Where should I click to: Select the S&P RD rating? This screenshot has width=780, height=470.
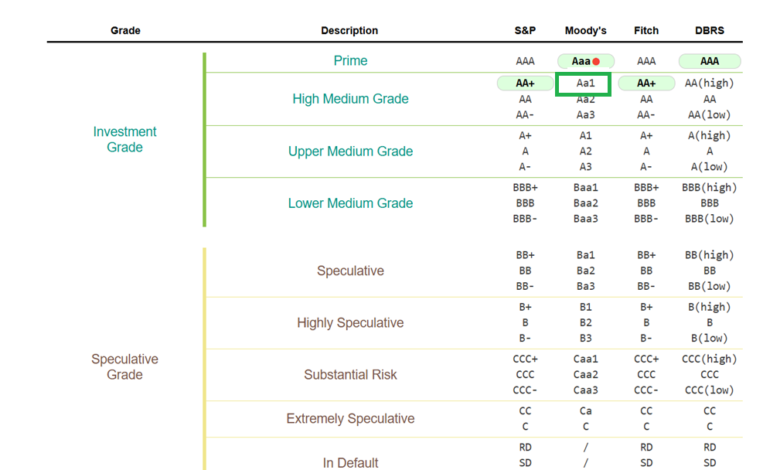525,447
